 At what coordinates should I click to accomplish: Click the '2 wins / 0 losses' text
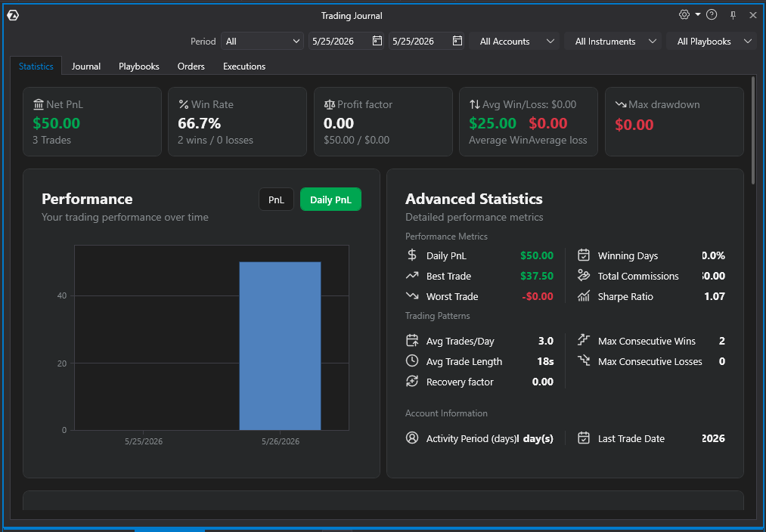tap(216, 140)
